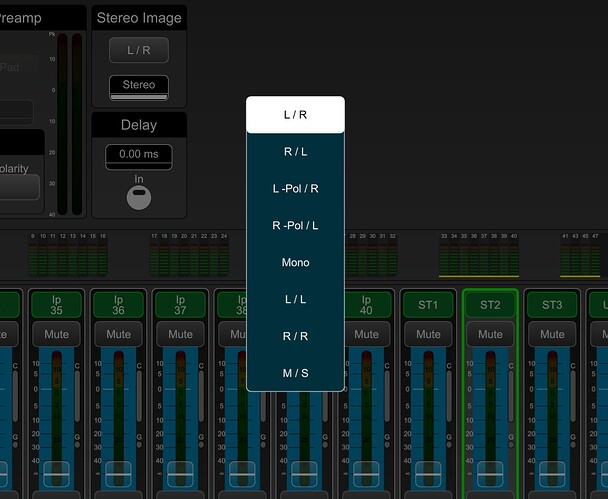
Task: Open Stereo Image L / R dropdown button
Action: click(139, 50)
